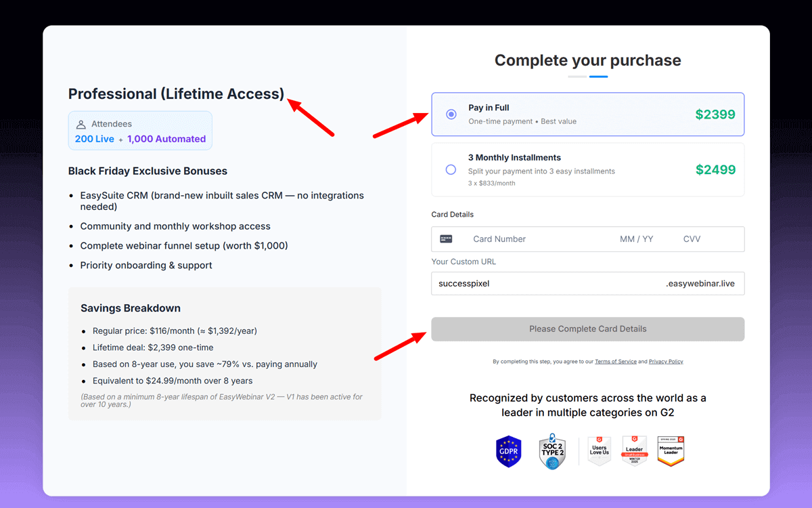Select the $2499 installment option's radio circle
Viewport: 812px width, 508px height.
pos(451,169)
